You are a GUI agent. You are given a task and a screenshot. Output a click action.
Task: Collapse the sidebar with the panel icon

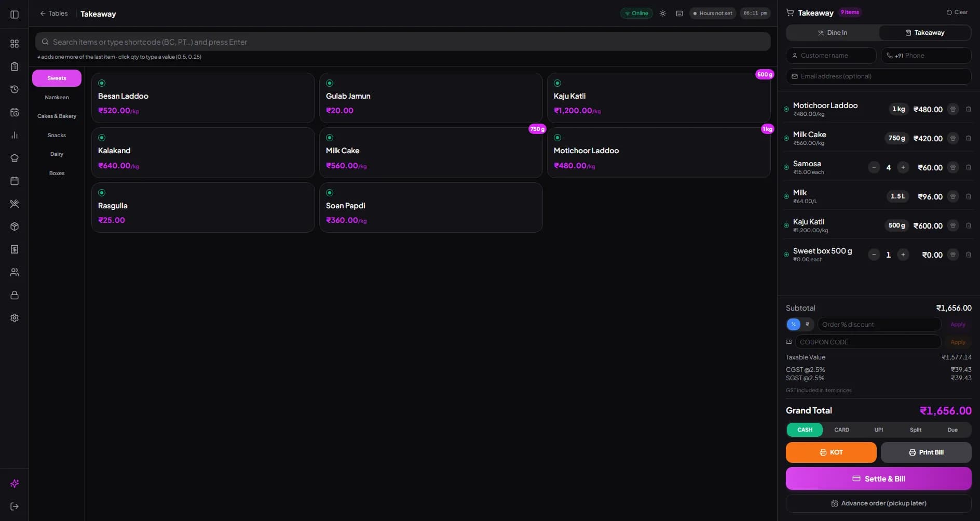click(15, 15)
